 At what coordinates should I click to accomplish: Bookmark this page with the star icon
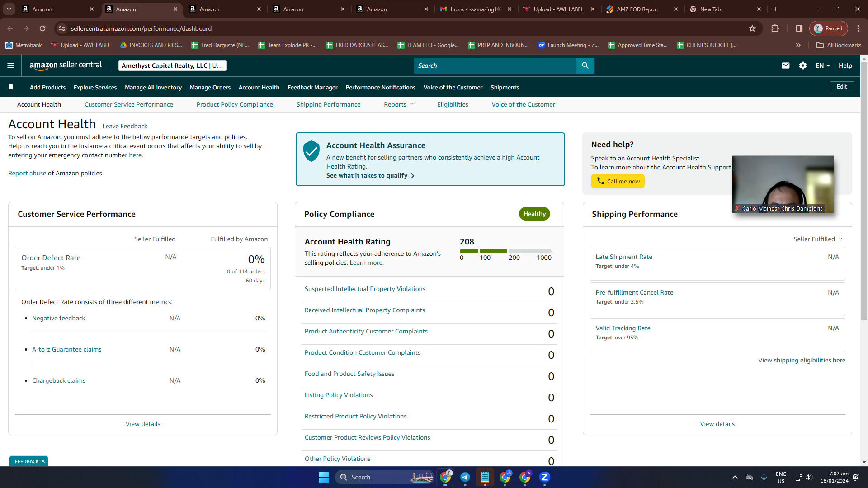coord(752,28)
